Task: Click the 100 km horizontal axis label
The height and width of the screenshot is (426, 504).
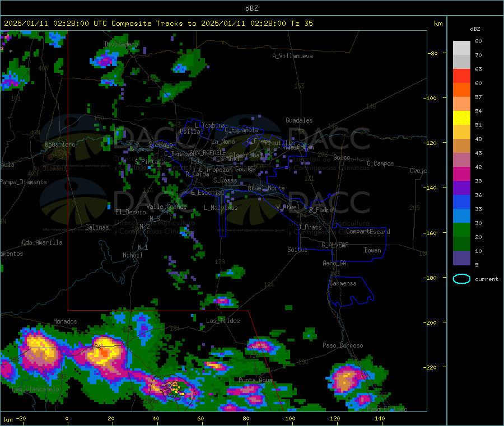Action: pos(290,418)
